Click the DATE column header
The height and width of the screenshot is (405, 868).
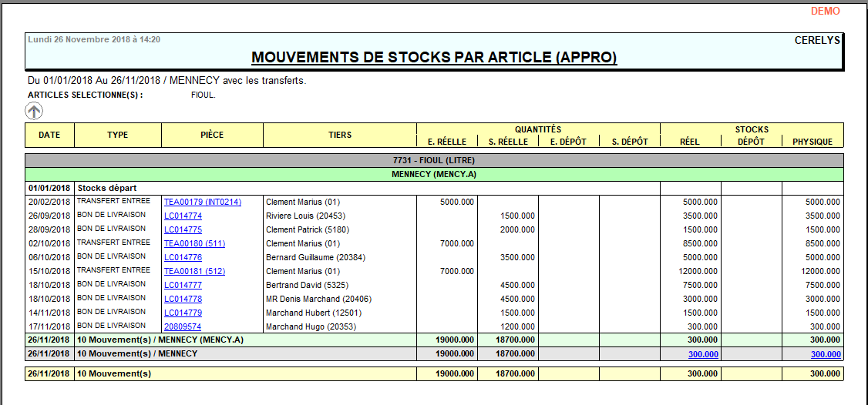(x=49, y=135)
